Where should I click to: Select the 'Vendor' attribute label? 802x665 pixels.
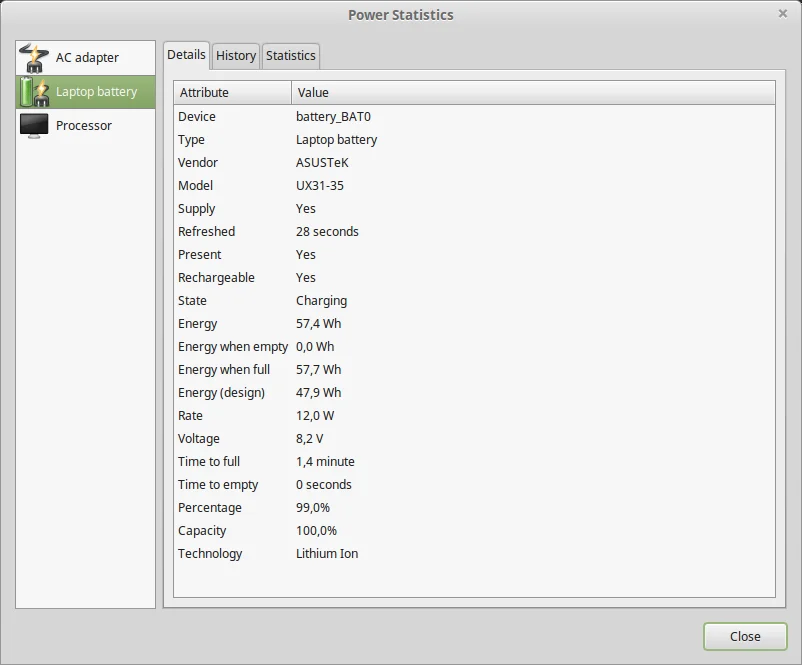[x=197, y=163]
